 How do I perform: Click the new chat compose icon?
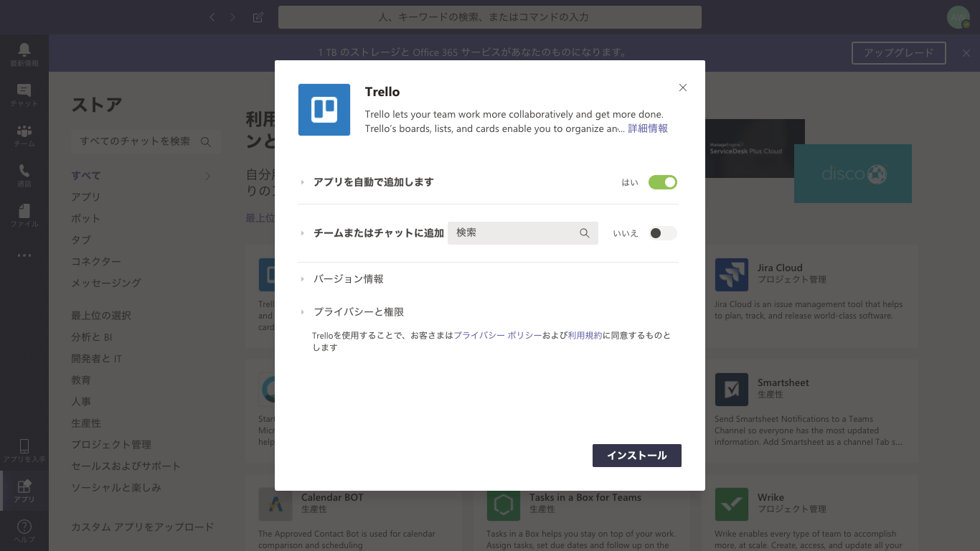point(258,17)
